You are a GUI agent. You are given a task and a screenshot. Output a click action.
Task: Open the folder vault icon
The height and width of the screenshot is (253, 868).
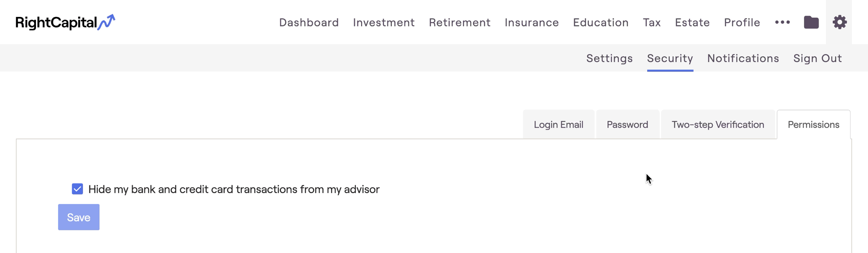[x=811, y=22]
